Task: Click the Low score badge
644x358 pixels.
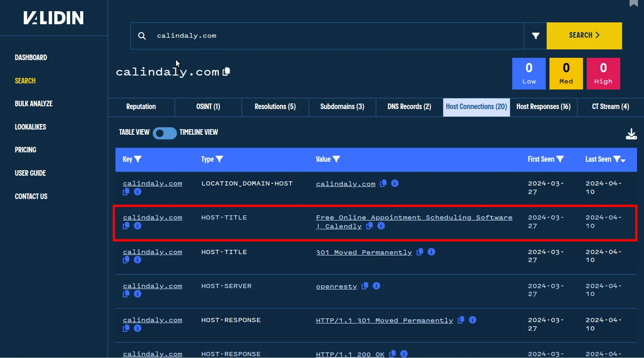Action: click(x=529, y=74)
